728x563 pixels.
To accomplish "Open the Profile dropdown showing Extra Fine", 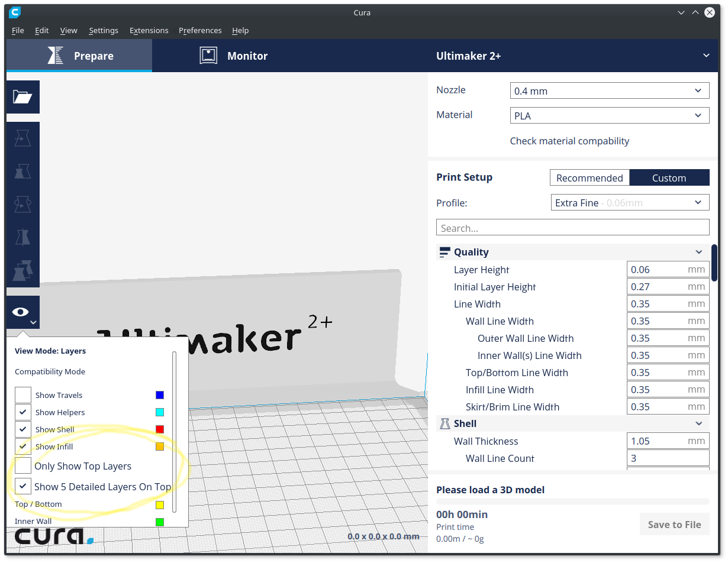I will pos(630,202).
